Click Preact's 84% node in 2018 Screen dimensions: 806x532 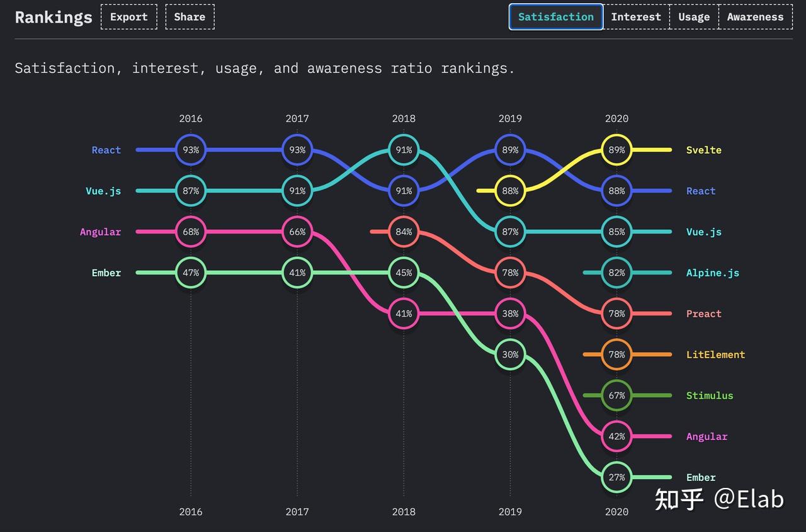pos(404,232)
